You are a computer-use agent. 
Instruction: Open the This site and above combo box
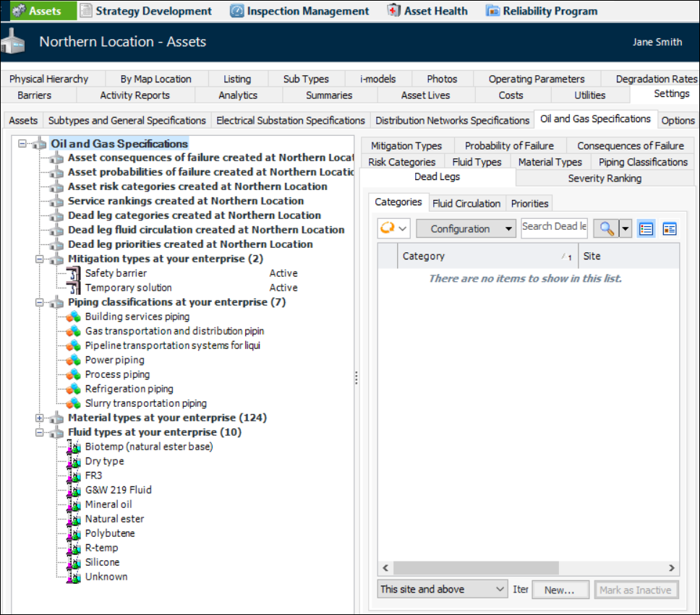(x=442, y=590)
